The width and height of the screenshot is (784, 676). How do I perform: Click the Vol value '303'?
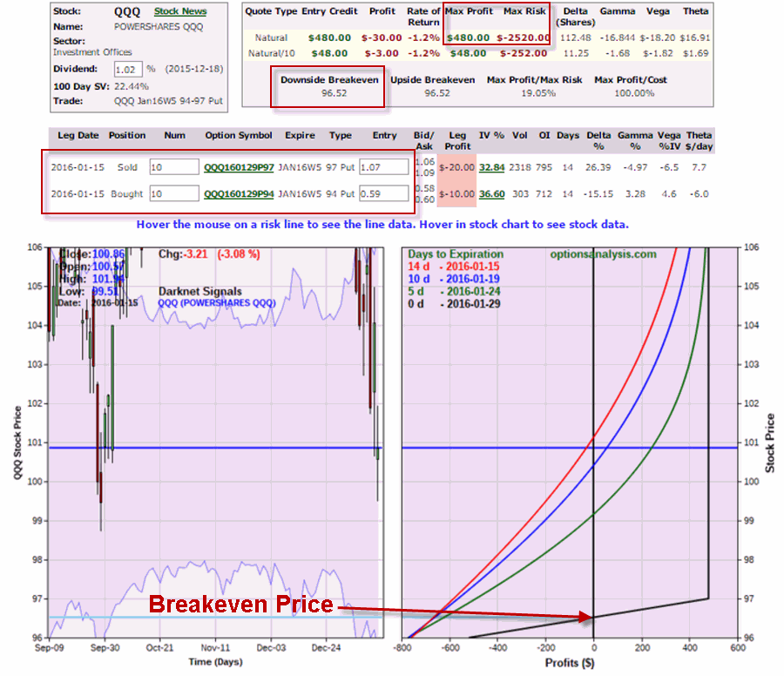pyautogui.click(x=521, y=194)
